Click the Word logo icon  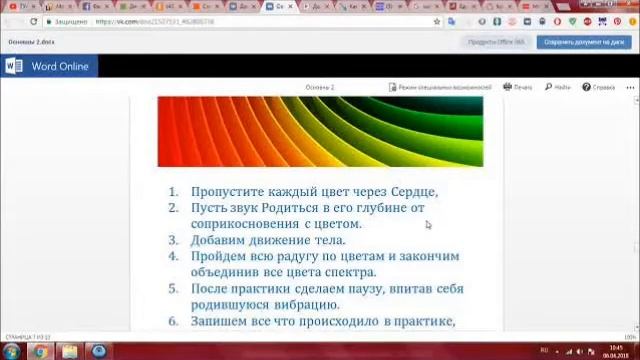[x=14, y=66]
